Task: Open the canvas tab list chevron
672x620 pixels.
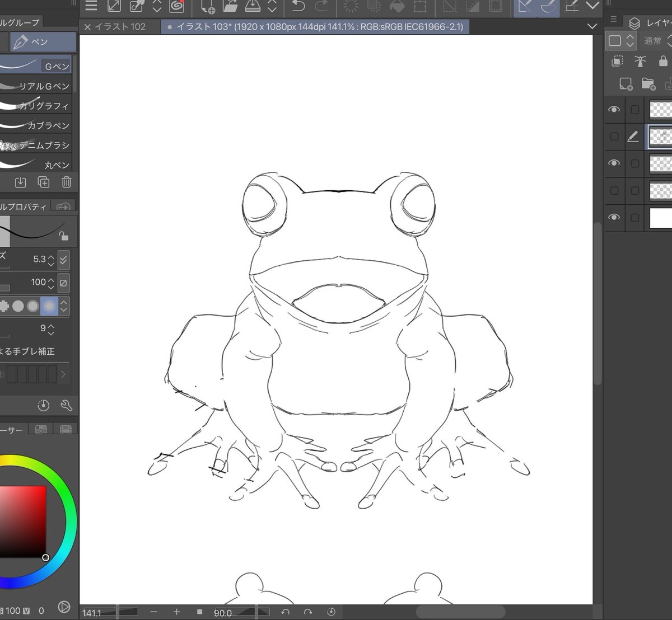Action: (592, 26)
